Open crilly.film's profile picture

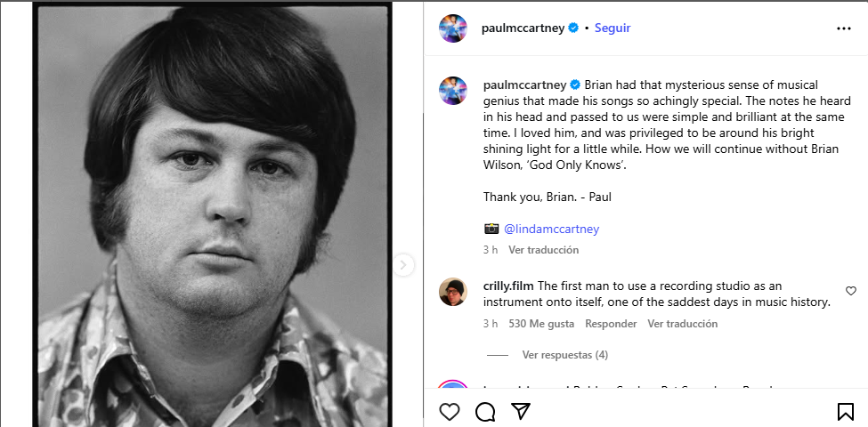click(x=453, y=292)
